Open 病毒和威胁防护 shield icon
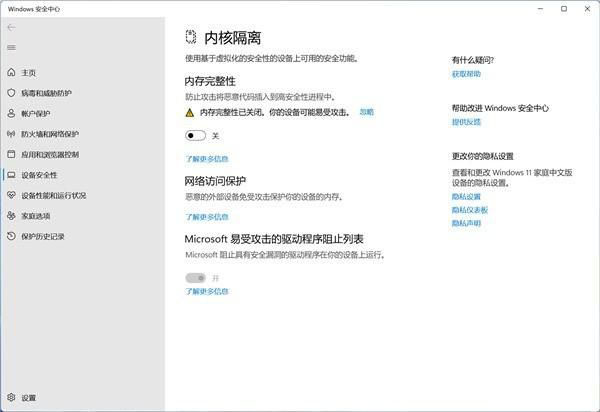Image resolution: width=600 pixels, height=412 pixels. 11,93
